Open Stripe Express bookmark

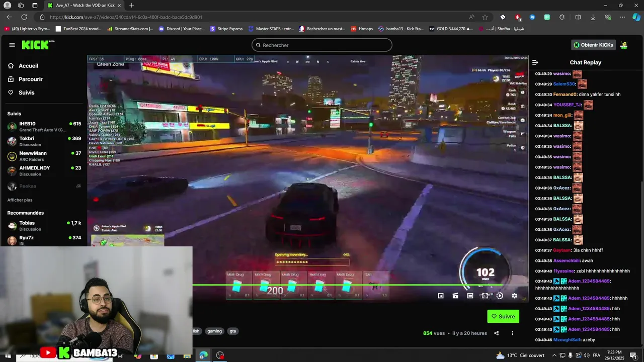pyautogui.click(x=226, y=29)
